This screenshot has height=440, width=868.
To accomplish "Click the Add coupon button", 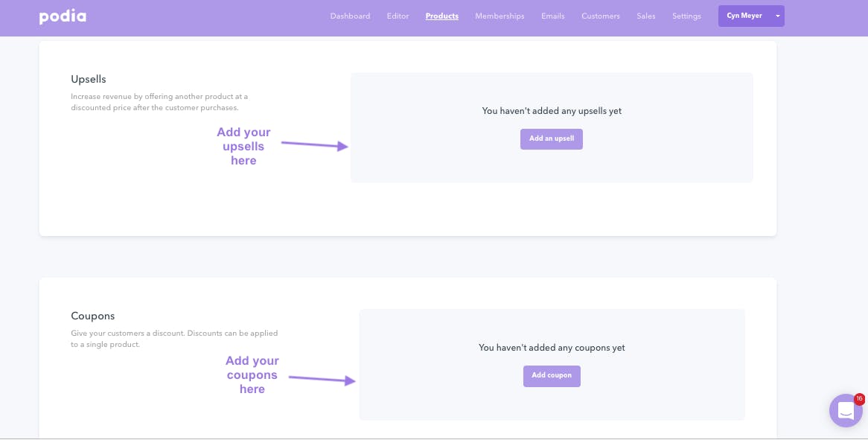I will 552,376.
